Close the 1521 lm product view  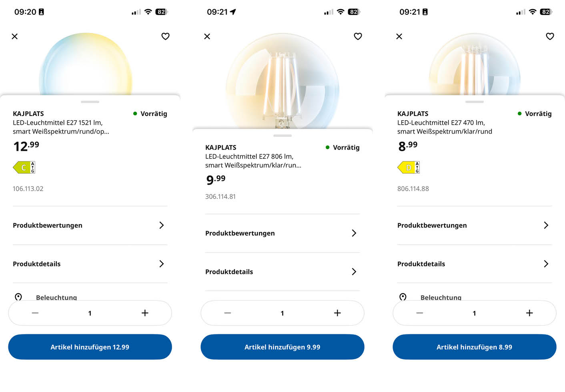(x=15, y=36)
